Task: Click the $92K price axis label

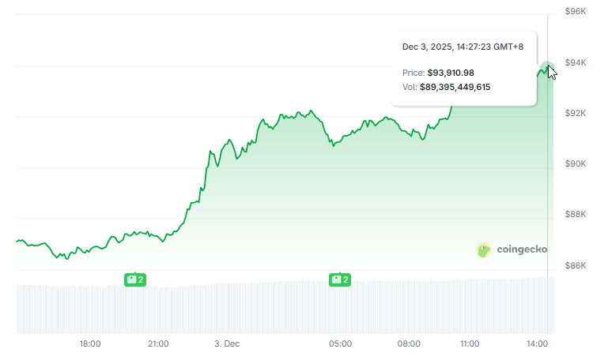Action: pyautogui.click(x=575, y=113)
